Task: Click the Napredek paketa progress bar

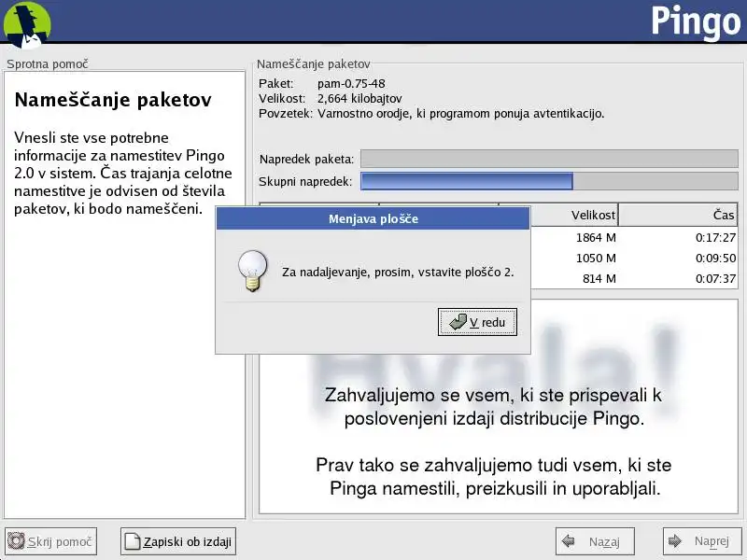Action: tap(549, 159)
